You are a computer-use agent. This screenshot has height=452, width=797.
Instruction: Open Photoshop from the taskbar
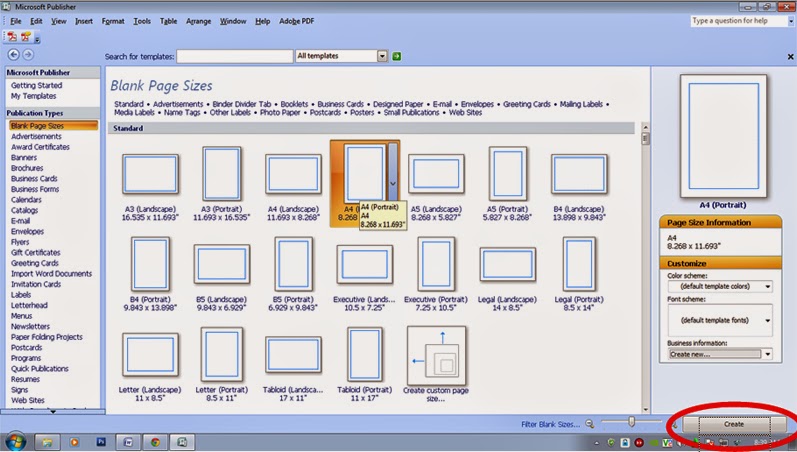101,442
